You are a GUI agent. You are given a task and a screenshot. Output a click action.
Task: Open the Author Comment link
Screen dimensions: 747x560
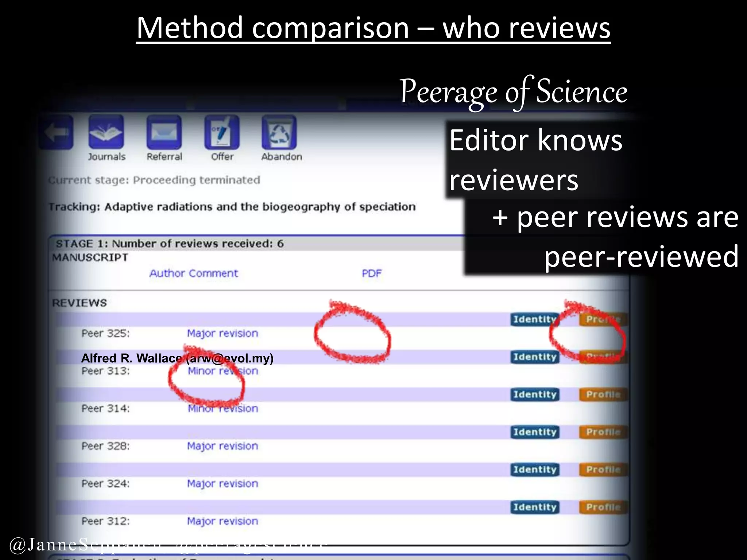click(194, 273)
